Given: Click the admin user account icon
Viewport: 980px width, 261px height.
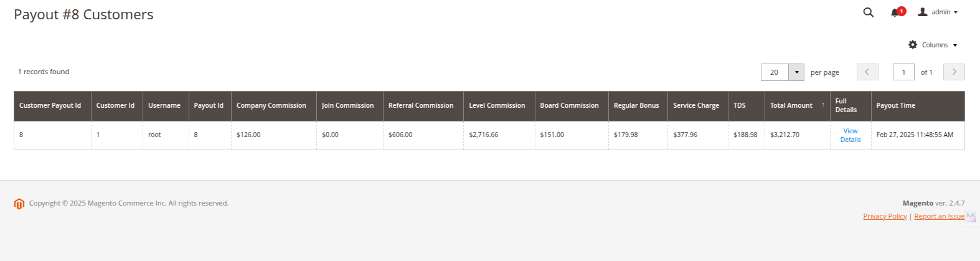Looking at the screenshot, I should point(923,12).
